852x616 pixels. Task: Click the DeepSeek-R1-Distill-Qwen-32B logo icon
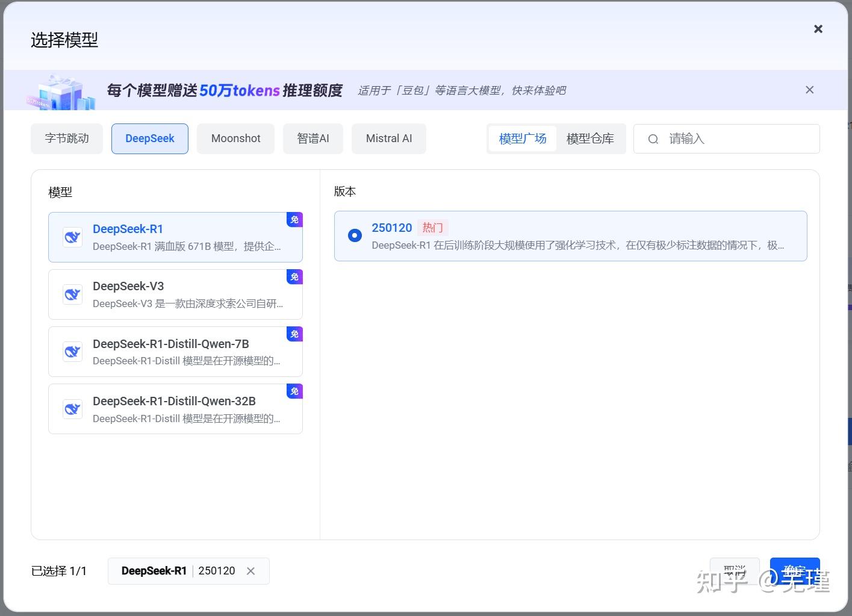point(72,408)
